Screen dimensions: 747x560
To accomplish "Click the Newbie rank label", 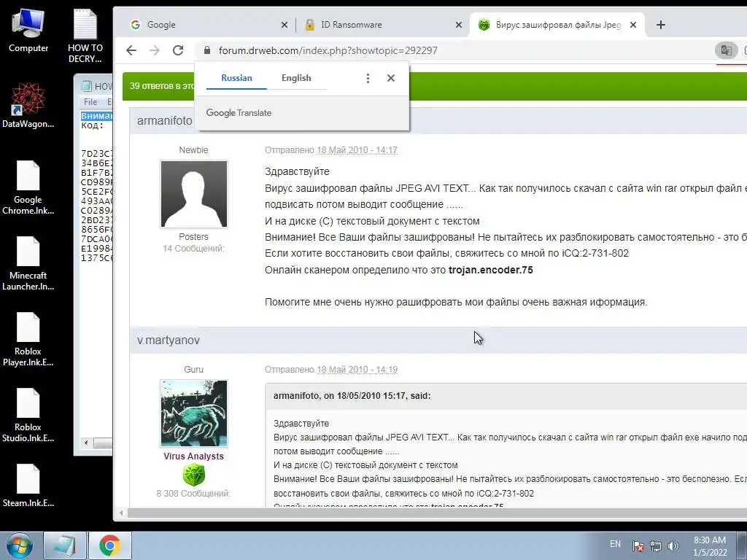I will (193, 150).
